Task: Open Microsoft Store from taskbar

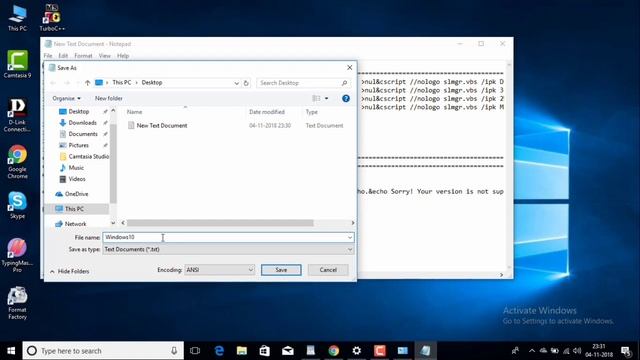Action: pyautogui.click(x=265, y=351)
